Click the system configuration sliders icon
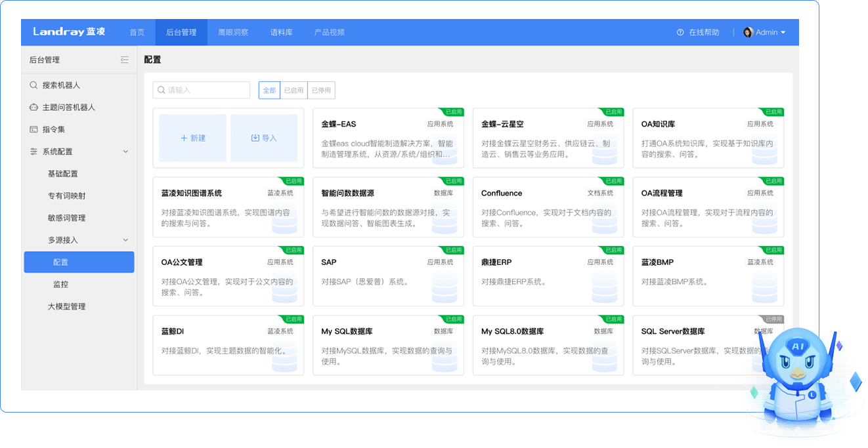This screenshot has width=868, height=448. tap(33, 152)
